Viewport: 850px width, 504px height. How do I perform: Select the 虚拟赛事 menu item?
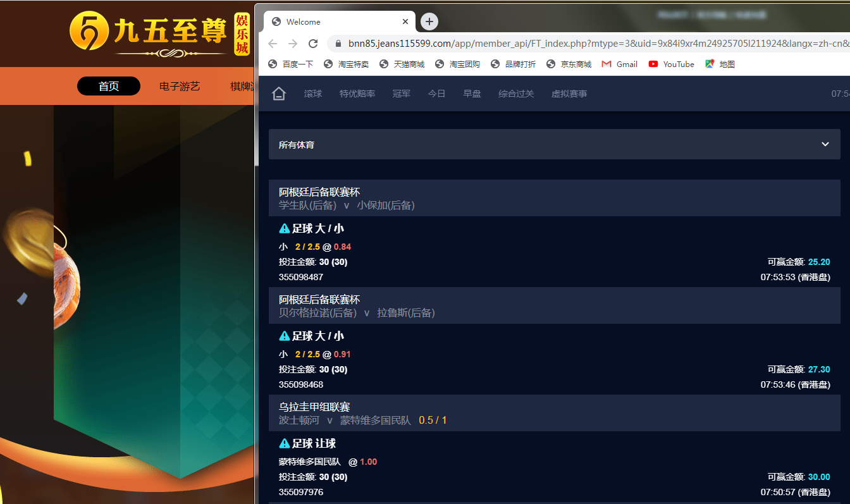pos(569,94)
